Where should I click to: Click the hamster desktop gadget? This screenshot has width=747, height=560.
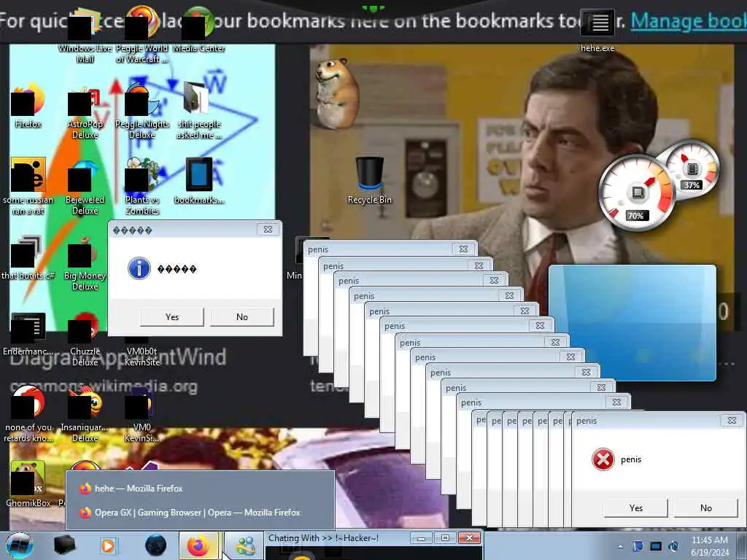pyautogui.click(x=336, y=93)
